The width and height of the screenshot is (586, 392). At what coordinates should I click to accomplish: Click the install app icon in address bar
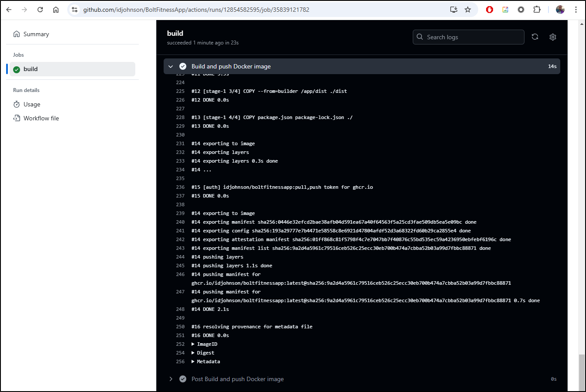tap(454, 10)
